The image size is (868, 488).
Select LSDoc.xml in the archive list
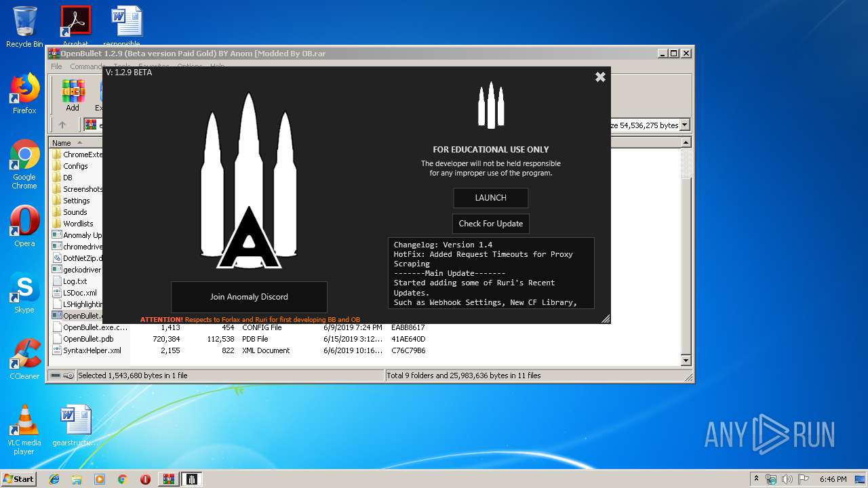[x=75, y=293]
